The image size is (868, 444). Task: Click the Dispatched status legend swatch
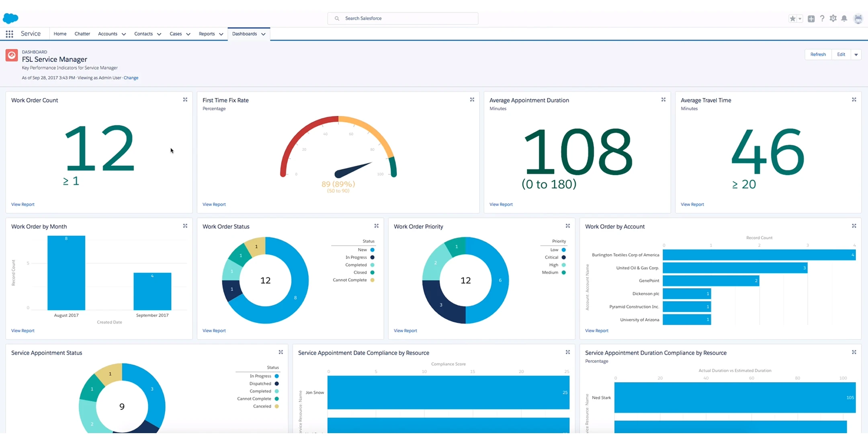click(276, 384)
